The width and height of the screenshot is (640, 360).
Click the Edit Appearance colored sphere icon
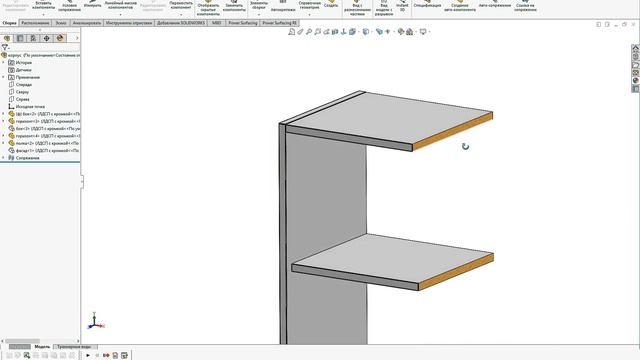point(401,31)
